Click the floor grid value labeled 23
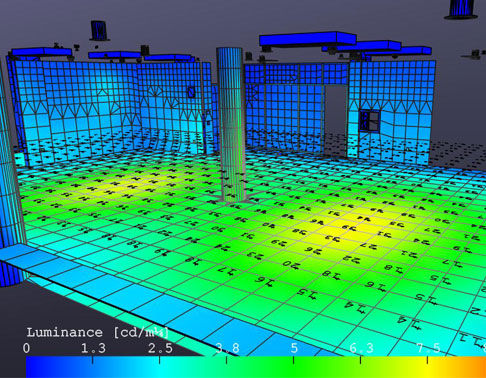This screenshot has height=378, width=486. tap(255, 255)
